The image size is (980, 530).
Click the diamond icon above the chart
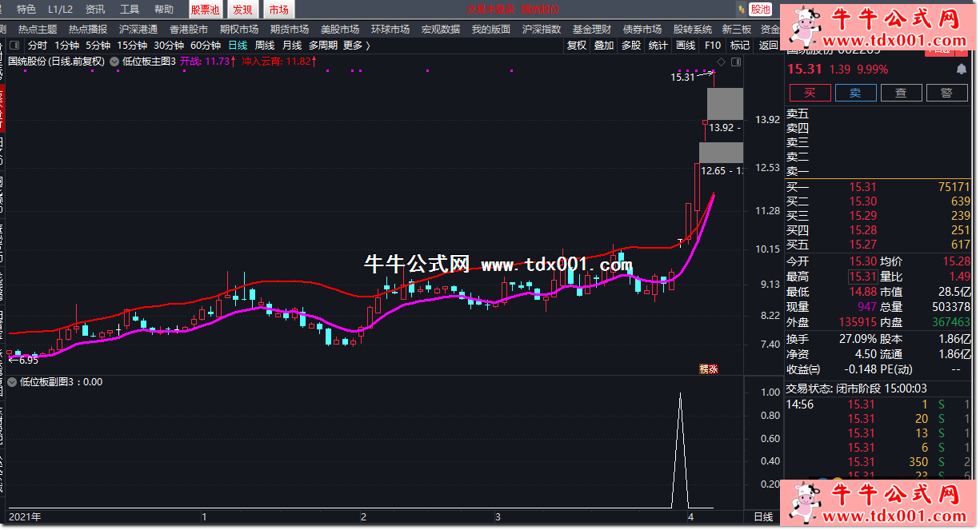pos(722,62)
